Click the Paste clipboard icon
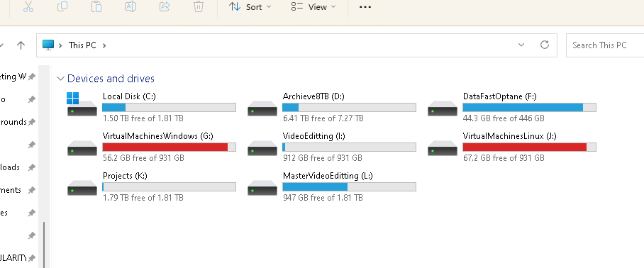 click(x=96, y=6)
